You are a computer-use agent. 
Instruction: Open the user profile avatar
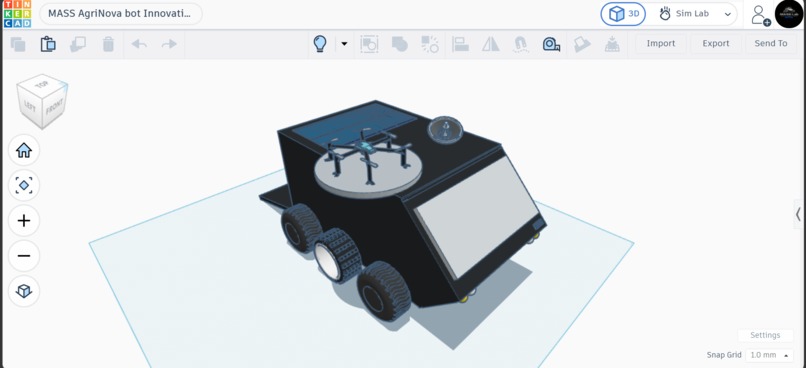789,14
